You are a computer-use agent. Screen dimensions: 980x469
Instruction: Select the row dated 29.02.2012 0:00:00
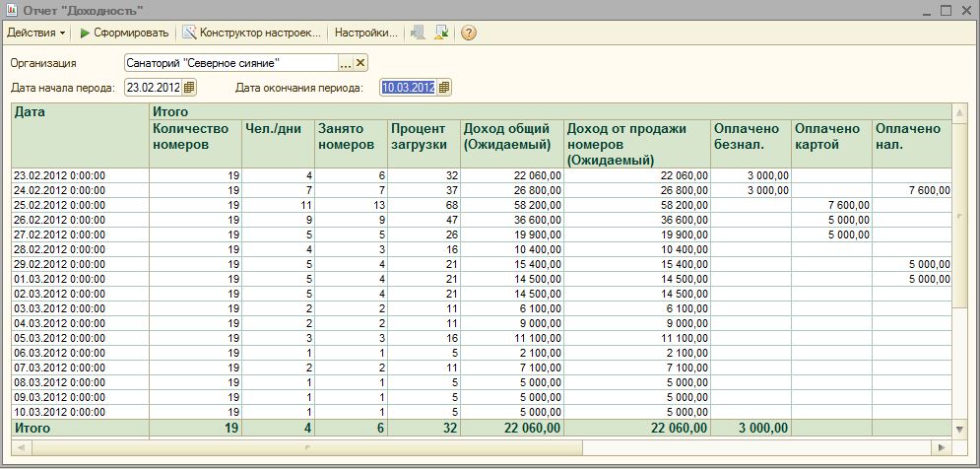point(482,264)
